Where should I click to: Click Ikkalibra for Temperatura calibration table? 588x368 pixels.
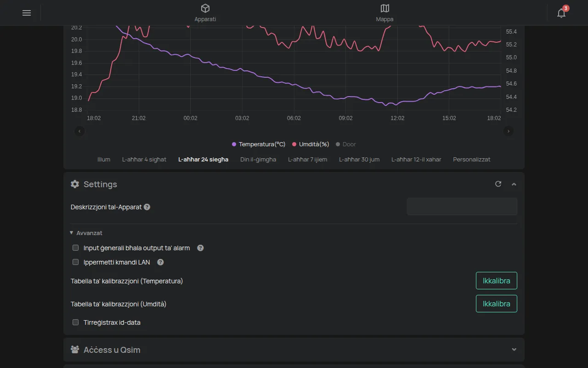[497, 281]
